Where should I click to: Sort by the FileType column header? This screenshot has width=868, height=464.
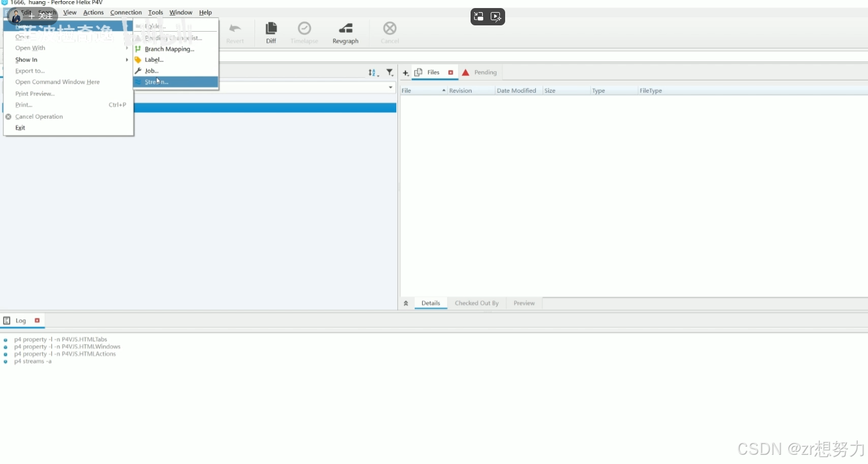(752, 90)
